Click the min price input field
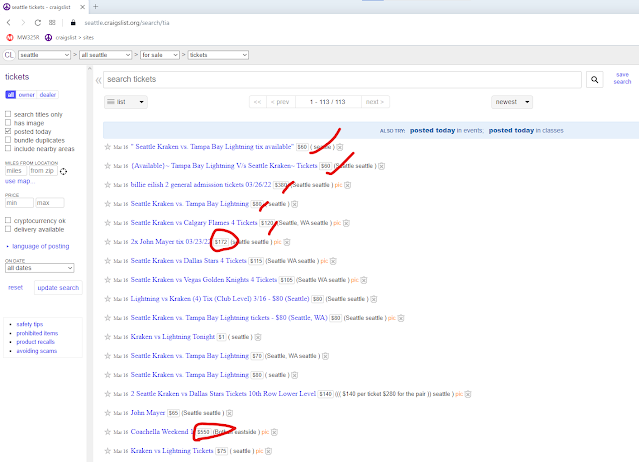 pyautogui.click(x=19, y=202)
